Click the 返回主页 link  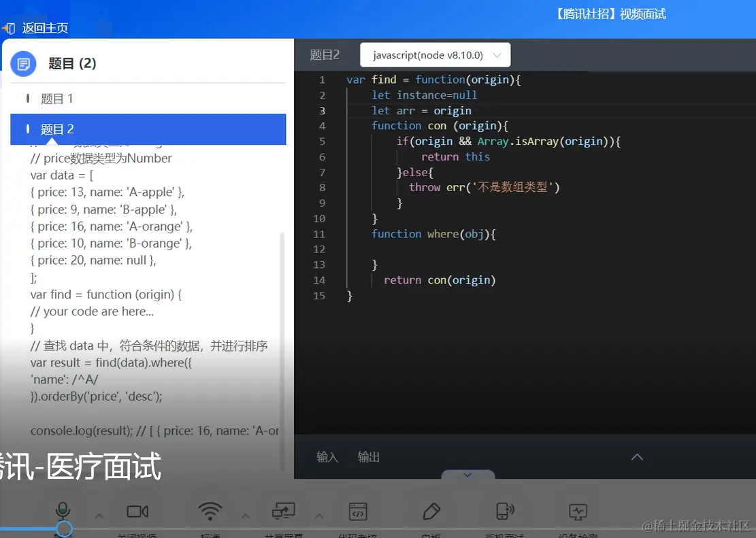point(45,29)
